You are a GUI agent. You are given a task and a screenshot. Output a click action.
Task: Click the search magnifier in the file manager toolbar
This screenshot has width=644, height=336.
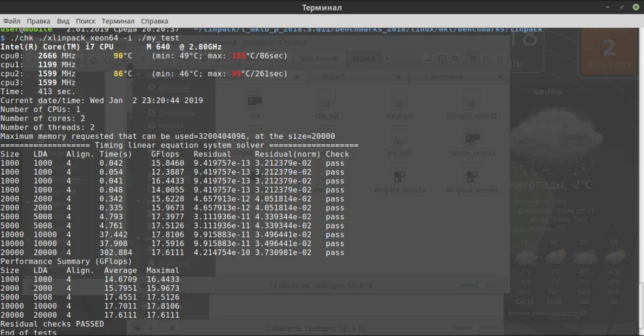tap(456, 58)
